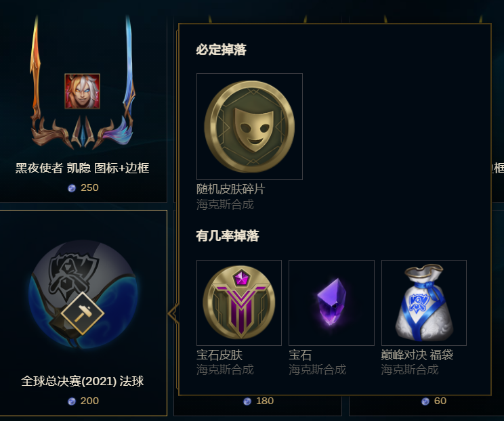Click the purple gemstone icon
Image resolution: width=504 pixels, height=421 pixels.
click(331, 302)
